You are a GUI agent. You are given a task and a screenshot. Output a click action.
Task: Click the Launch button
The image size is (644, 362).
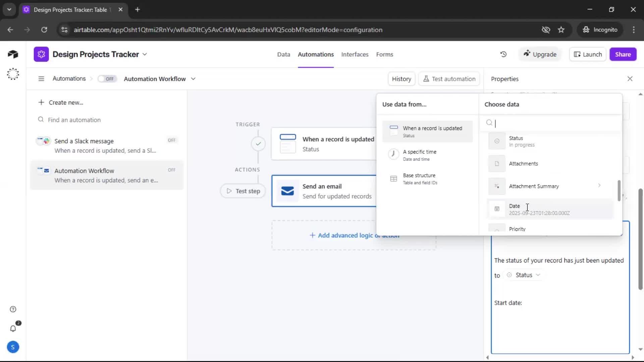588,54
